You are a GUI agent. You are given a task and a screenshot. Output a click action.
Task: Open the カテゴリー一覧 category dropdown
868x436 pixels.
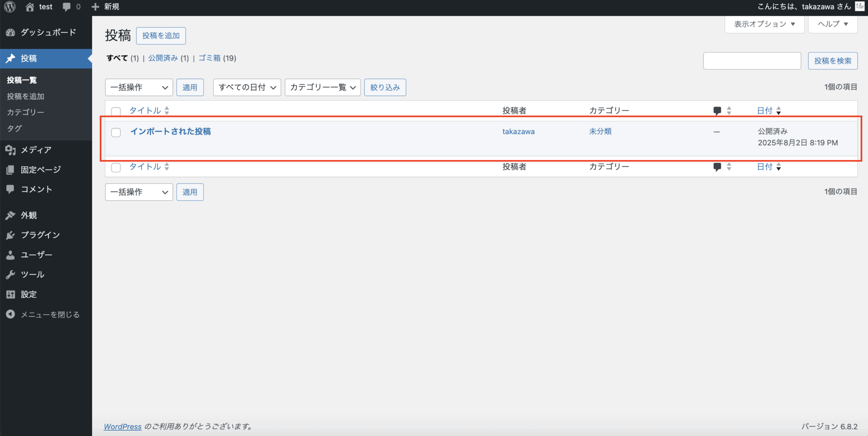click(x=322, y=87)
